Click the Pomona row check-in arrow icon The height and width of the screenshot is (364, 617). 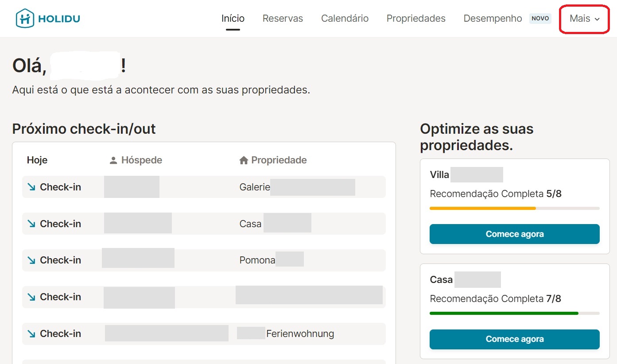pyautogui.click(x=31, y=260)
